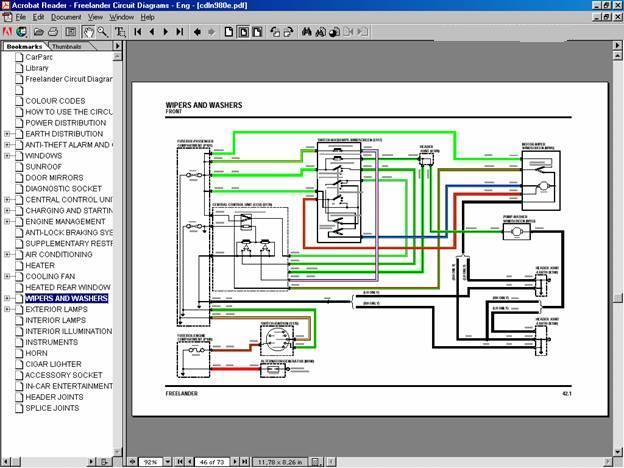Open the zoom percentage dropdown arrow

168,462
